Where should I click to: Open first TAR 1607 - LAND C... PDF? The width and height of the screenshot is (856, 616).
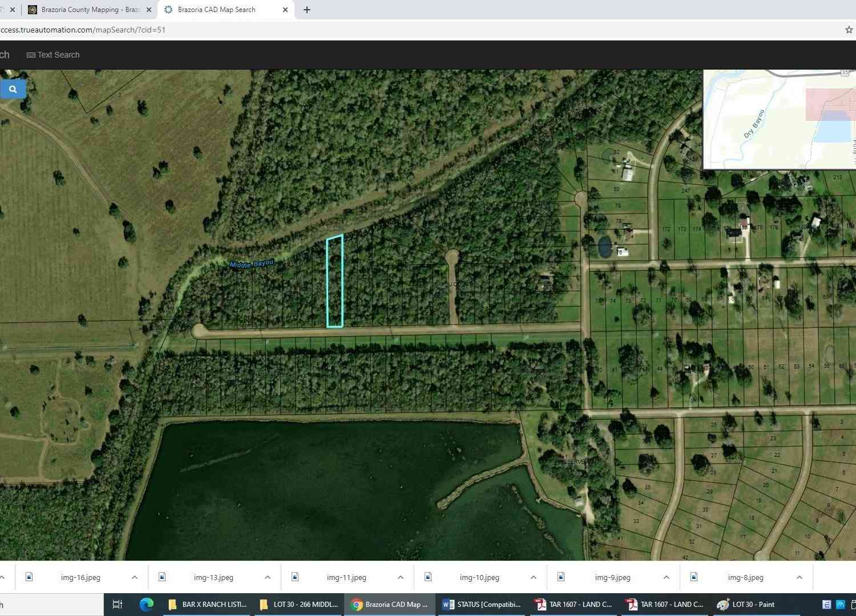click(572, 605)
